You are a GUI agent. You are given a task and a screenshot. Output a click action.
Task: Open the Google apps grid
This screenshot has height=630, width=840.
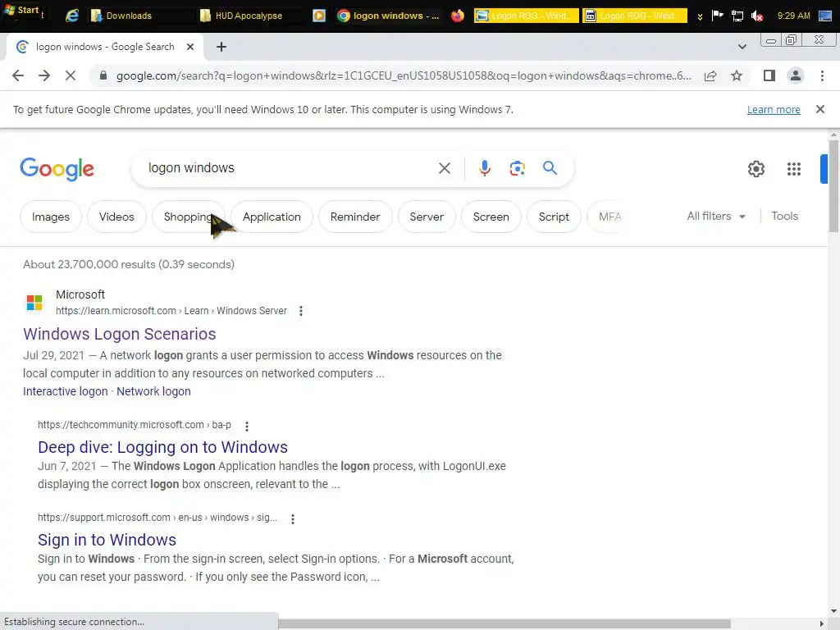(x=794, y=169)
